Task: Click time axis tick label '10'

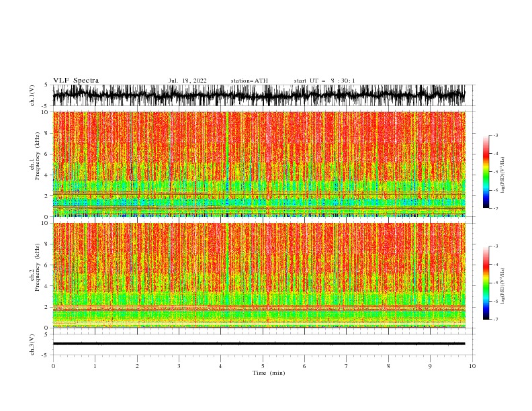Action: [x=472, y=366]
